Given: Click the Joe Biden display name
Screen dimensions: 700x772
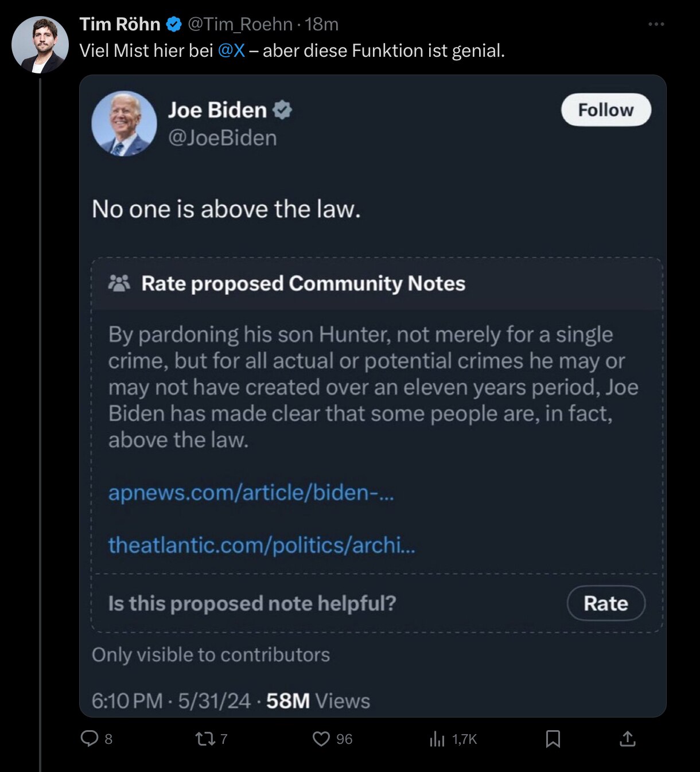Looking at the screenshot, I should [x=217, y=110].
